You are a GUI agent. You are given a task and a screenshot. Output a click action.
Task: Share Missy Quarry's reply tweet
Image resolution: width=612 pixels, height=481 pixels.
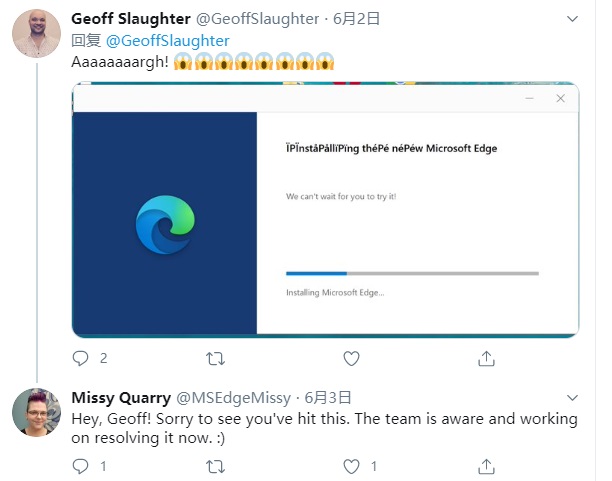(x=486, y=466)
